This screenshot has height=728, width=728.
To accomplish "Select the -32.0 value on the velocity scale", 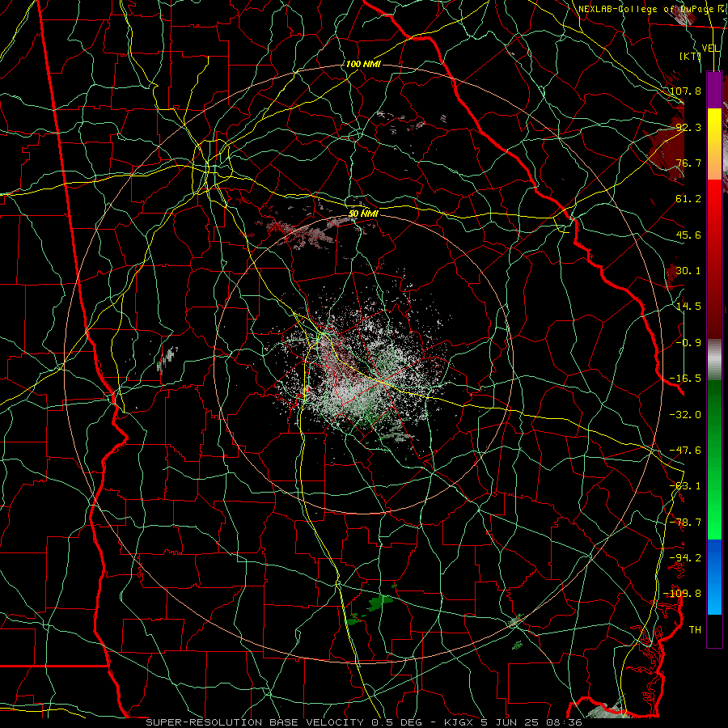I will pos(685,415).
